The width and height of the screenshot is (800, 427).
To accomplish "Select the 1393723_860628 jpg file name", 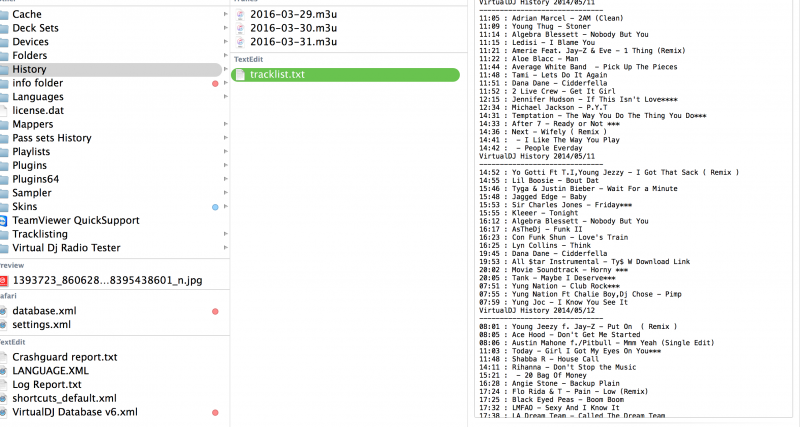I will pyautogui.click(x=107, y=281).
